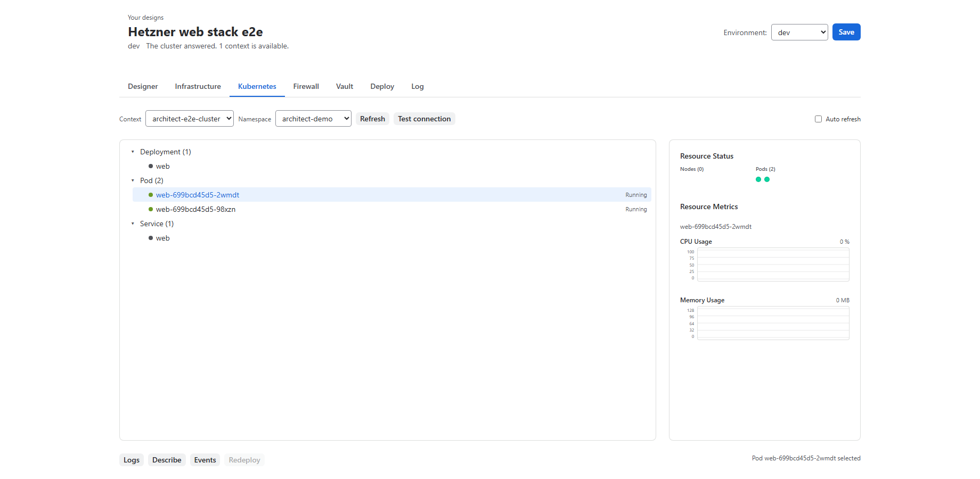Screen dimensions: 980x479
Task: Select the web deployment item
Action: tap(392, 166)
